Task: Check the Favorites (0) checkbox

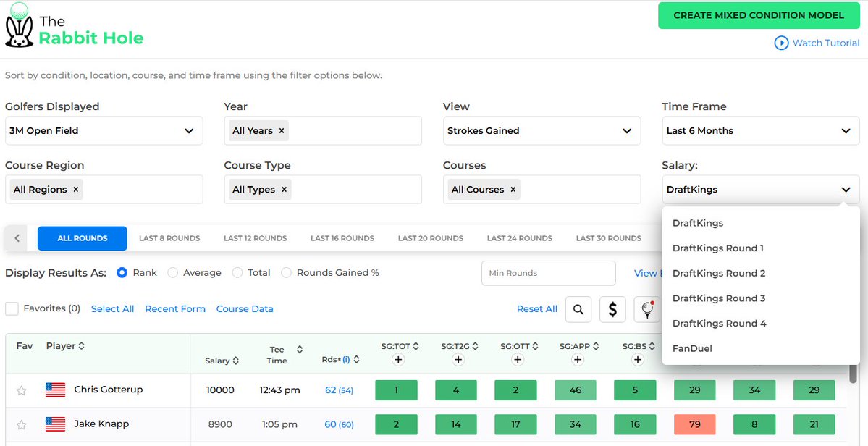Action: [x=12, y=308]
